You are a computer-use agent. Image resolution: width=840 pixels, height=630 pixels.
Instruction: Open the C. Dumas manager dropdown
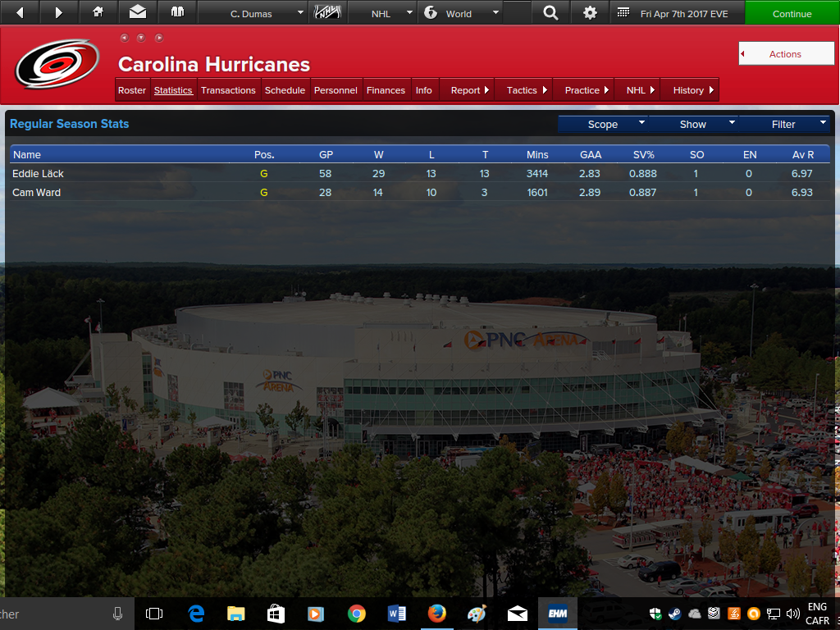point(253,13)
